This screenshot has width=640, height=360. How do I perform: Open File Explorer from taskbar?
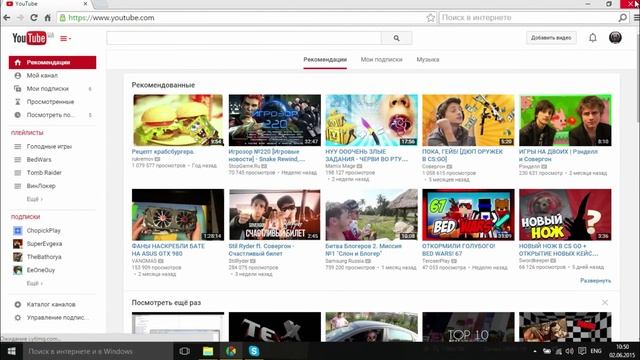click(x=208, y=351)
